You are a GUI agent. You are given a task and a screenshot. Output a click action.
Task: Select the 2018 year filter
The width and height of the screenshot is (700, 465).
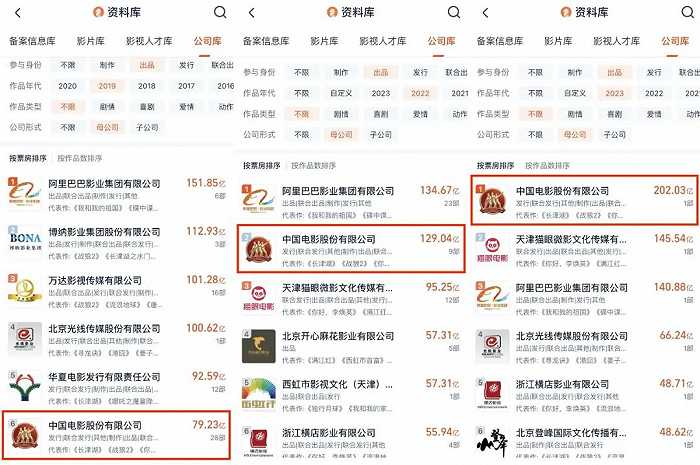147,86
